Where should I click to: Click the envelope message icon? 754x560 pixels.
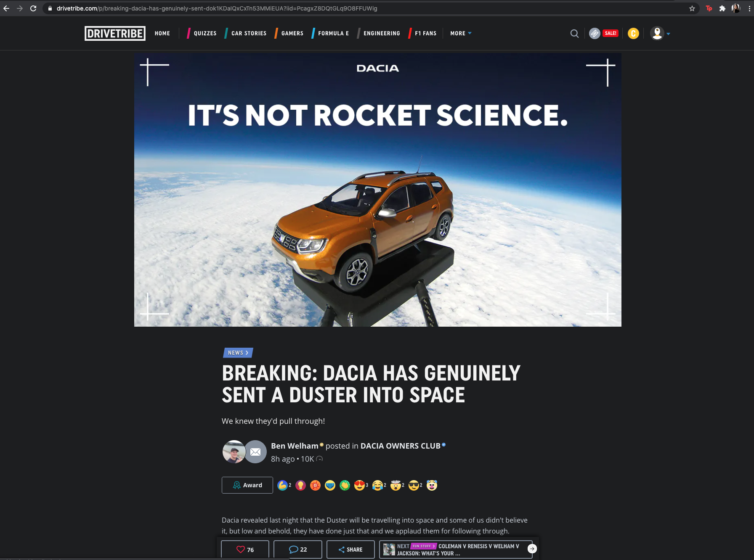click(x=255, y=452)
